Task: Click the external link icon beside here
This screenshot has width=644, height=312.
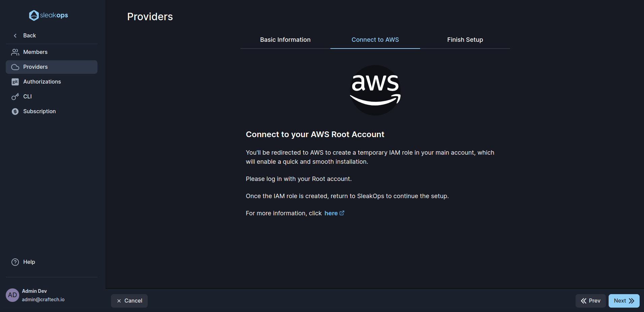Action: click(342, 213)
